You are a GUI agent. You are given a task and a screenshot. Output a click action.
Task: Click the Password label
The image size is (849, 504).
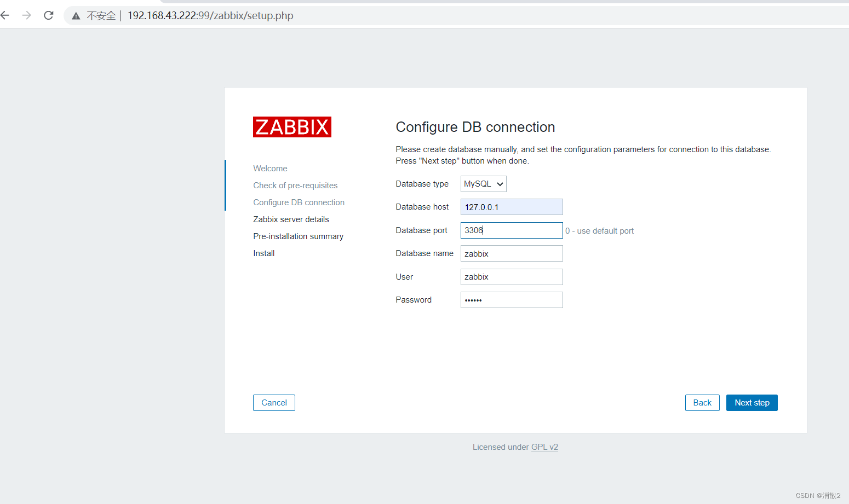[414, 300]
